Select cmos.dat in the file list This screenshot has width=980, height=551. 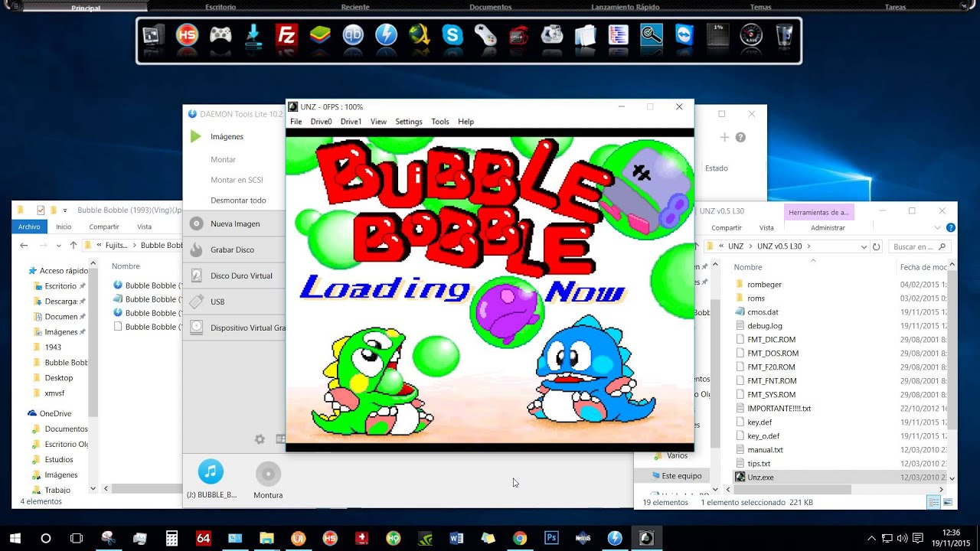point(763,311)
